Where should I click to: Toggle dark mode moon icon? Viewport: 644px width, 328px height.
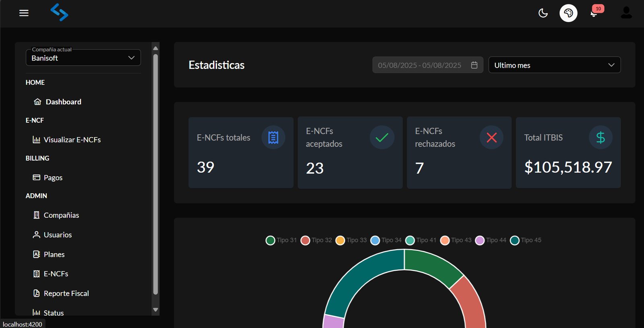pyautogui.click(x=543, y=13)
